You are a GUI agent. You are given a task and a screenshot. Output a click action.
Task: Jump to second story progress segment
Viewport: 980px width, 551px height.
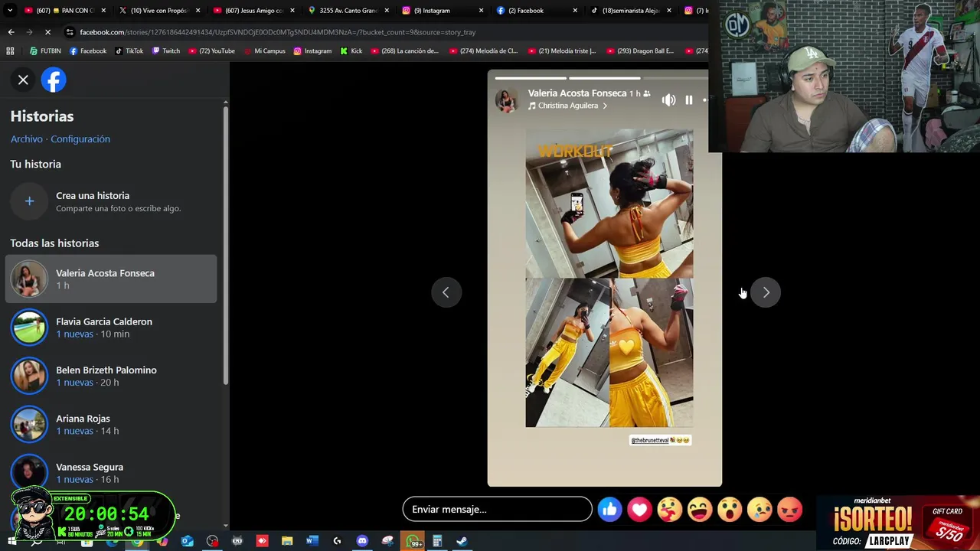[x=604, y=78]
